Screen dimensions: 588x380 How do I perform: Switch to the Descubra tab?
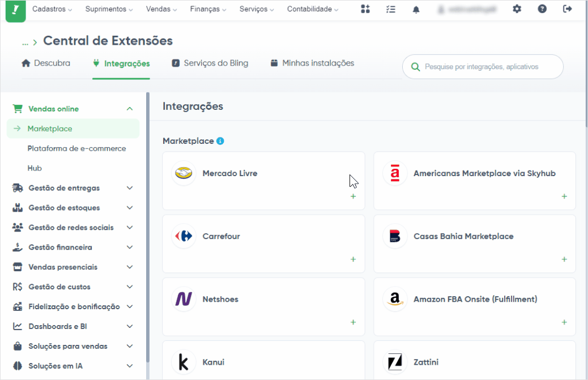[46, 63]
